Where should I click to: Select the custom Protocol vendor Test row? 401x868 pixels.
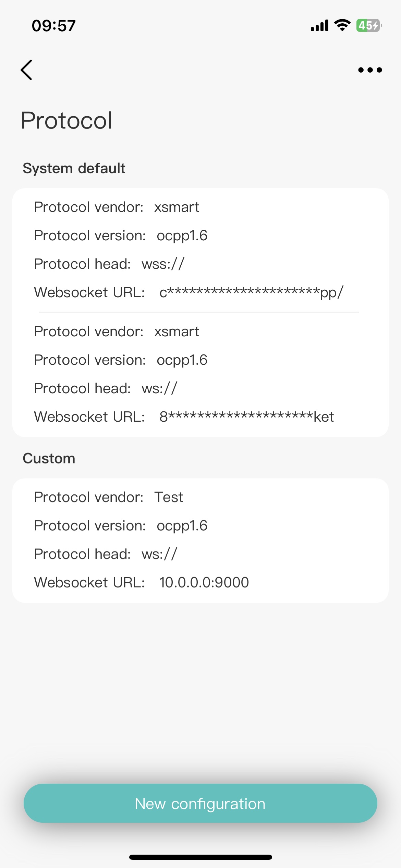coord(109,497)
